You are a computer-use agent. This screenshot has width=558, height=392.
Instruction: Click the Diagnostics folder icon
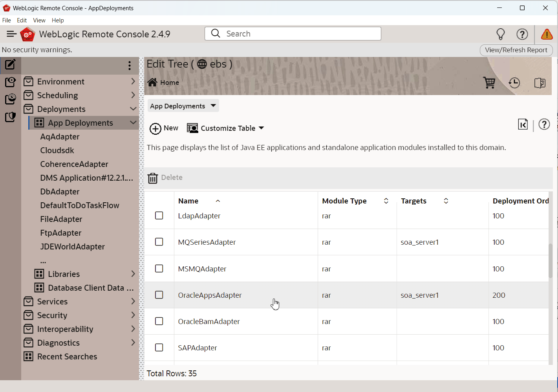(x=28, y=343)
